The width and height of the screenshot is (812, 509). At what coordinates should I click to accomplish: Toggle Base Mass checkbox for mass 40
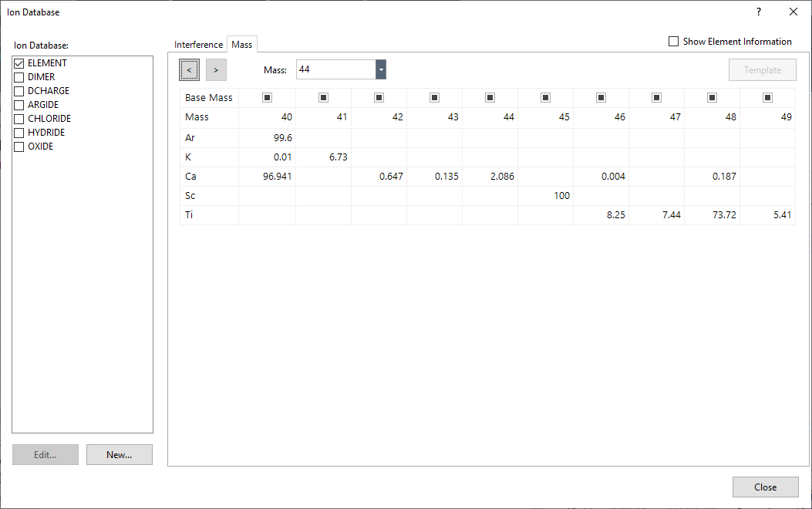(268, 97)
